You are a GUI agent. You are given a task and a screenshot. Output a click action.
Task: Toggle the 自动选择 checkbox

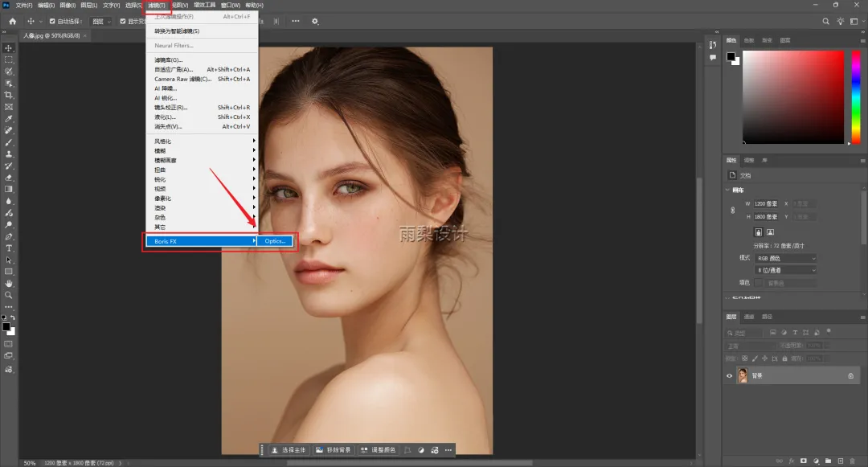pos(53,22)
